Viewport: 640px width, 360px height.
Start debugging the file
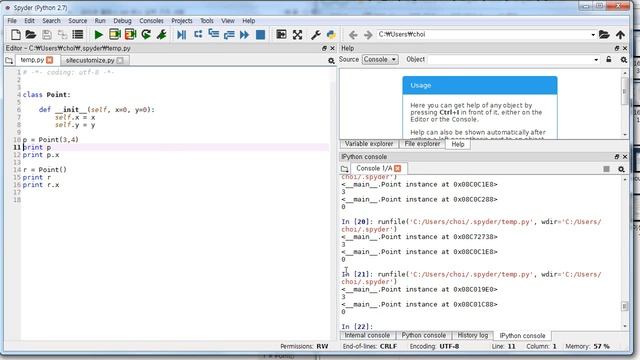tap(182, 35)
